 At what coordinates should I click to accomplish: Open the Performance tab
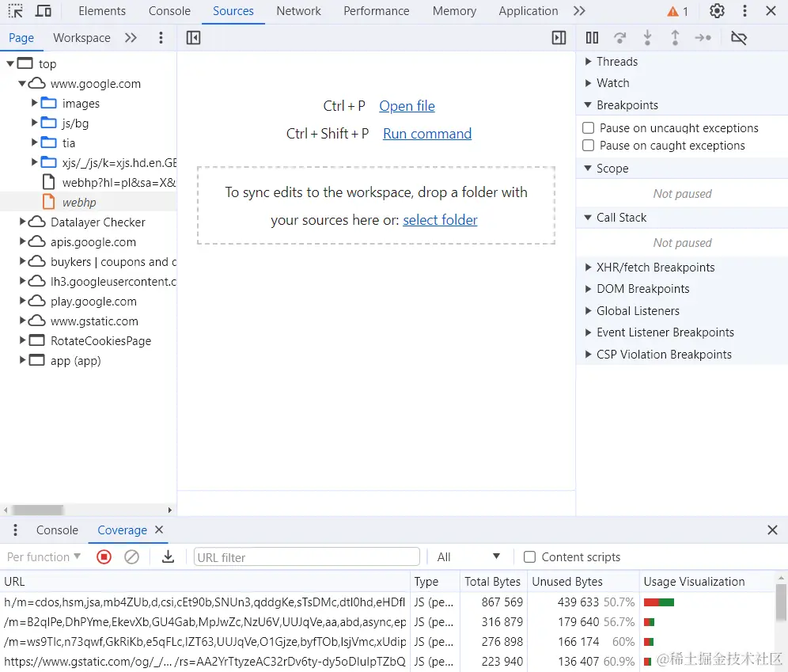(x=377, y=11)
